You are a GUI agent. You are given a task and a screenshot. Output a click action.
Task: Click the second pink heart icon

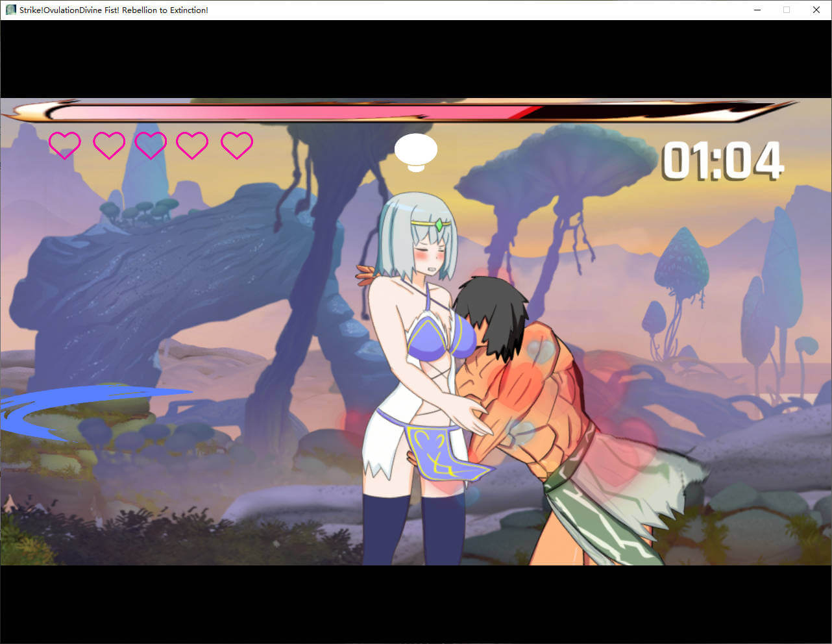click(109, 145)
